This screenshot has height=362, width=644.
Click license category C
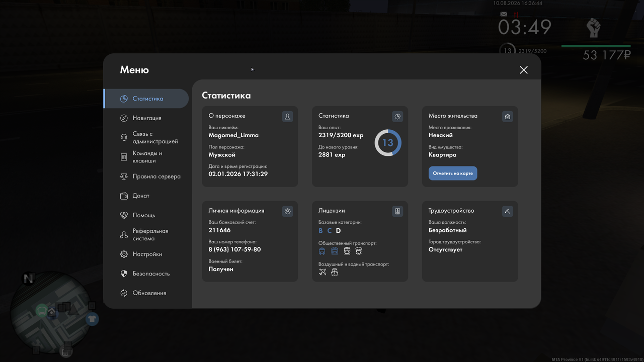(330, 231)
